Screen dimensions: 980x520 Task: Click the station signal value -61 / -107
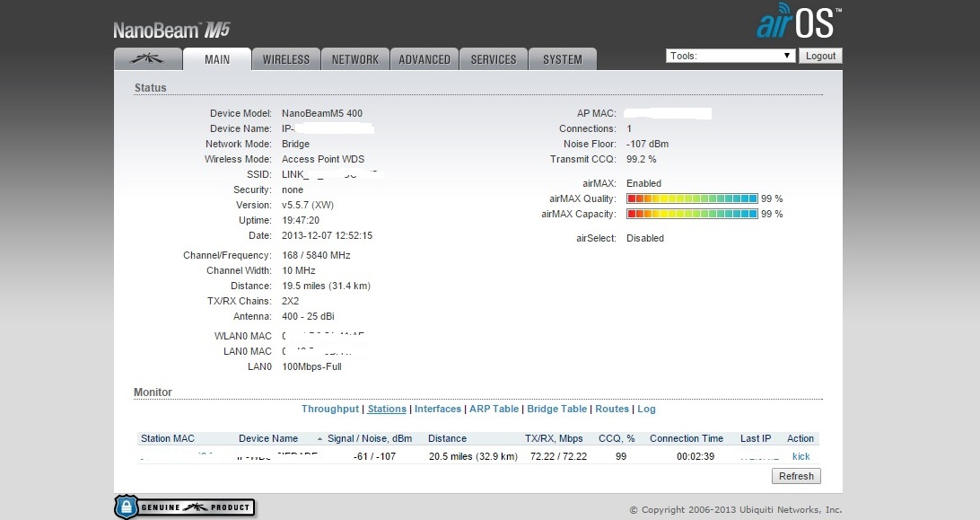374,456
